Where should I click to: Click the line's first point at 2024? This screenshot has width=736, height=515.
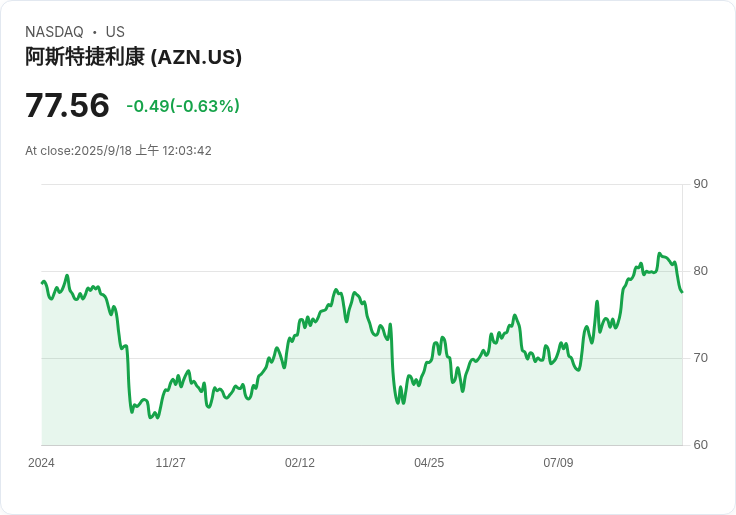(x=42, y=283)
